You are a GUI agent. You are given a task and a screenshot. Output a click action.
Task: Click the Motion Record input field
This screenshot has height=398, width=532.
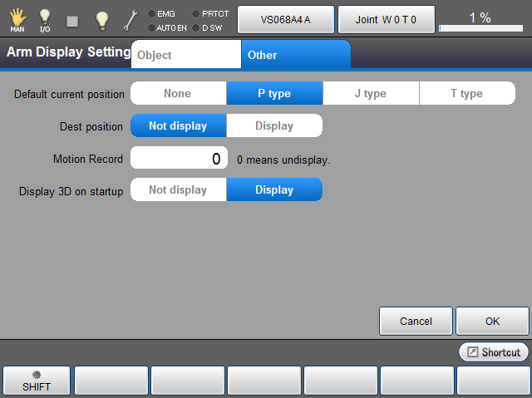(179, 158)
